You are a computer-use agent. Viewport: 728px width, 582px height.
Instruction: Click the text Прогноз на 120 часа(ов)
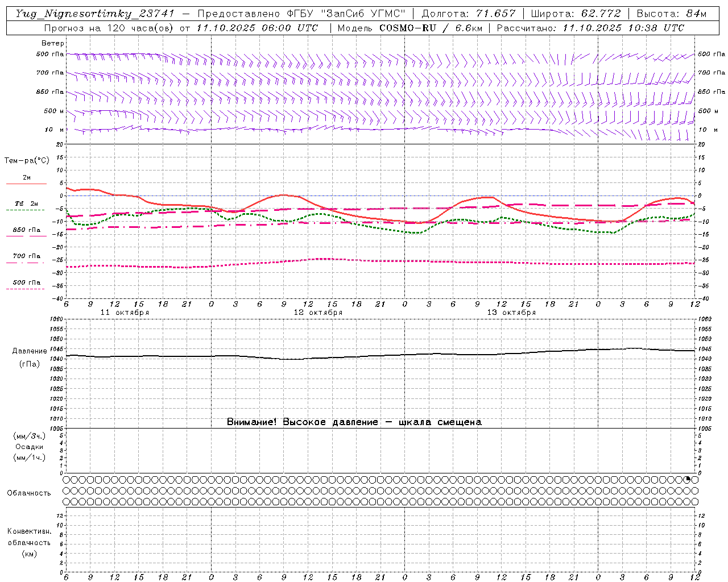pos(109,28)
